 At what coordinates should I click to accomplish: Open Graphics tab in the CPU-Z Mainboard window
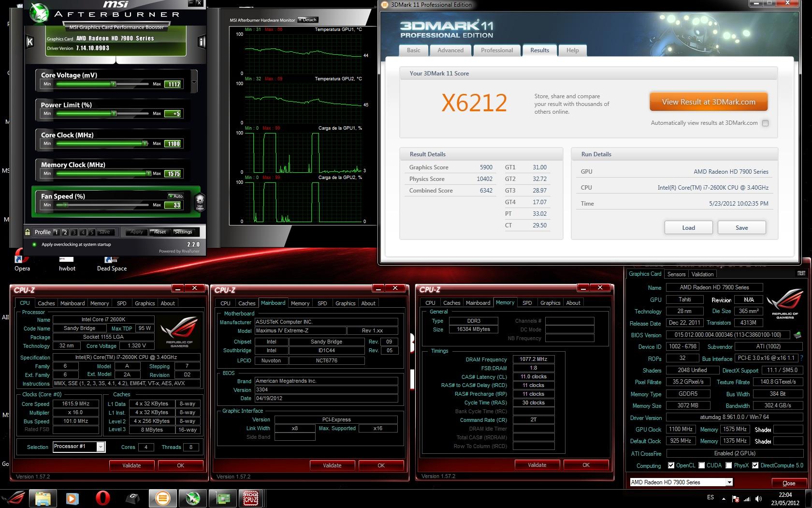(x=345, y=303)
